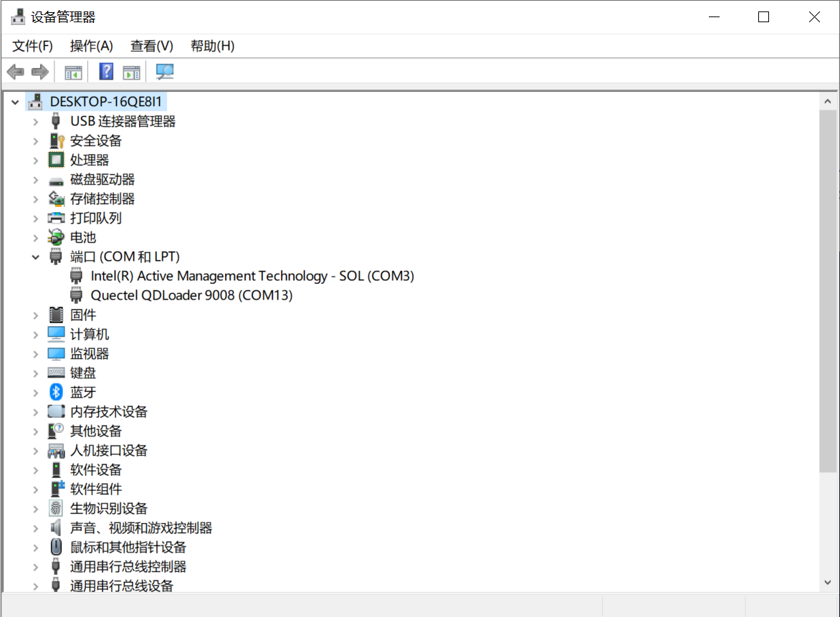The width and height of the screenshot is (840, 617).
Task: Click the Quectel QDLoader COM13 port icon
Action: 77,295
